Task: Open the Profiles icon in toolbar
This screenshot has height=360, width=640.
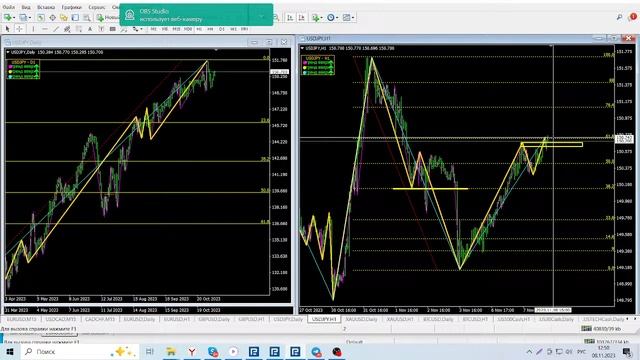Action: (x=23, y=18)
